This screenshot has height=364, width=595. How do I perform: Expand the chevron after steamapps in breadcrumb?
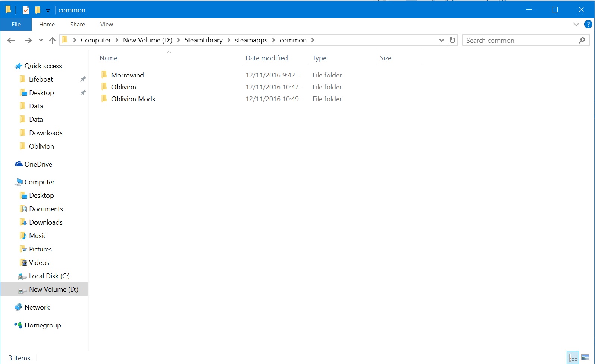[x=273, y=40]
